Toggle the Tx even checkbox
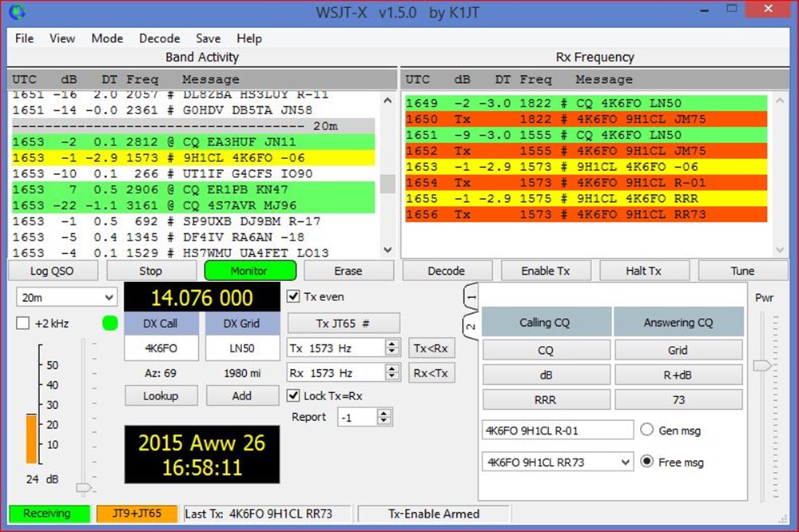 [293, 296]
